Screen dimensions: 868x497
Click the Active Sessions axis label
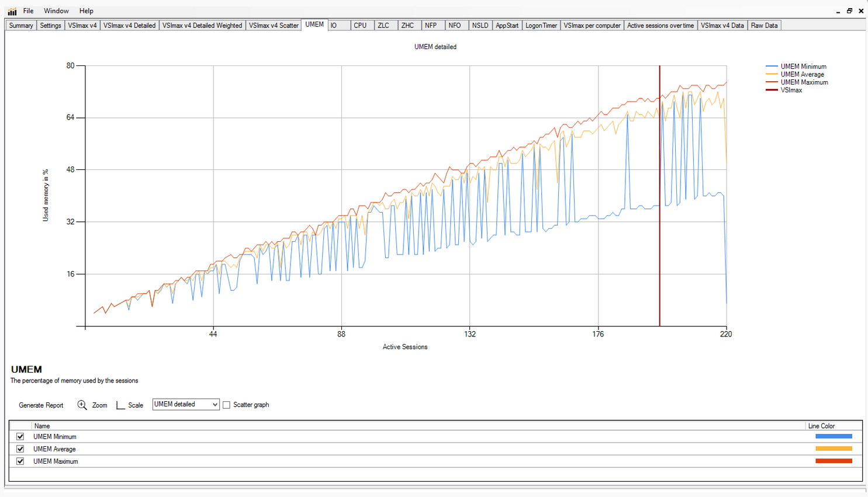pyautogui.click(x=405, y=347)
